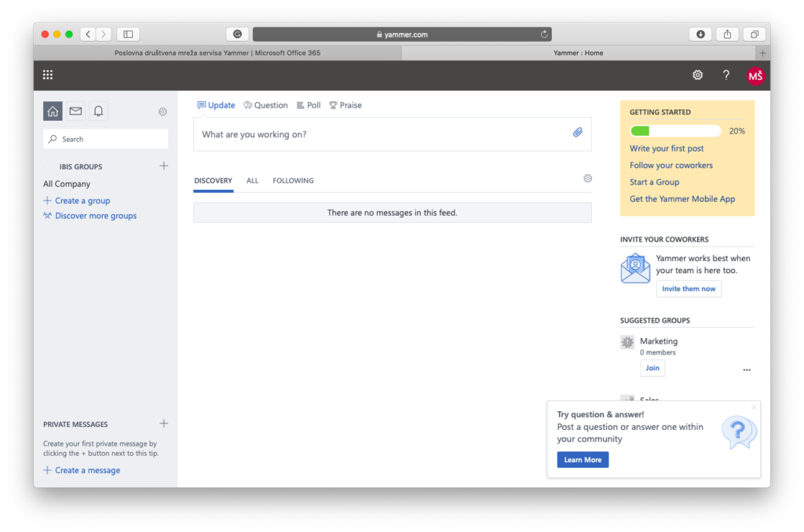Click the help question mark icon
The image size is (804, 532).
(726, 75)
